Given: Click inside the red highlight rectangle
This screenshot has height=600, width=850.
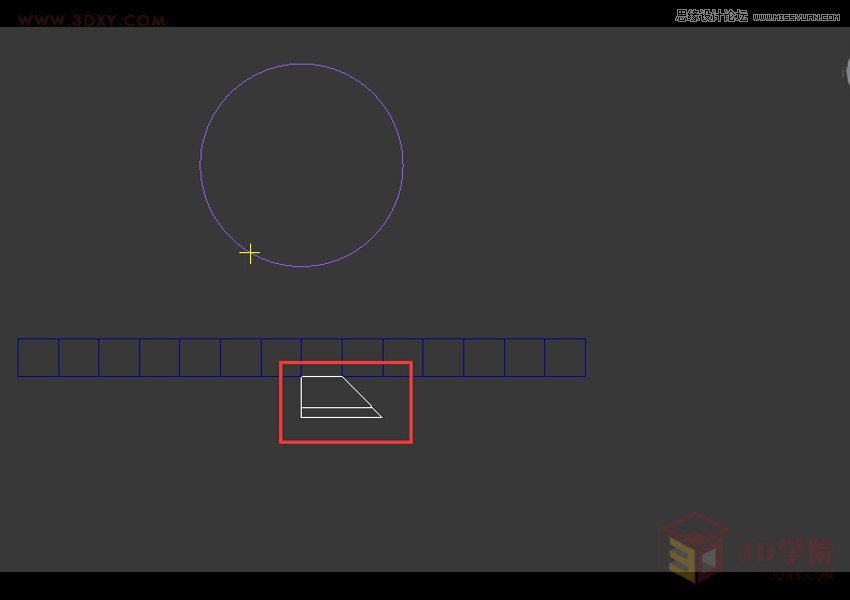Looking at the screenshot, I should pyautogui.click(x=345, y=400).
